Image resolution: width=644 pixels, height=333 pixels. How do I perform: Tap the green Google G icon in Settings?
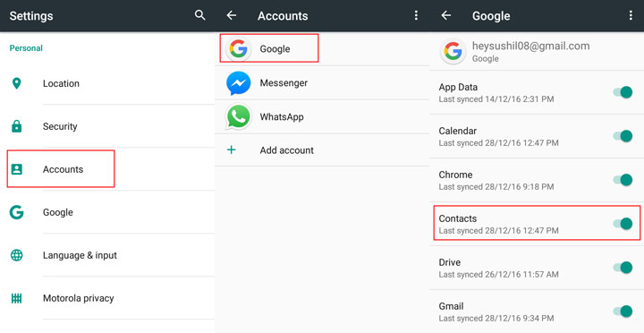tap(16, 212)
